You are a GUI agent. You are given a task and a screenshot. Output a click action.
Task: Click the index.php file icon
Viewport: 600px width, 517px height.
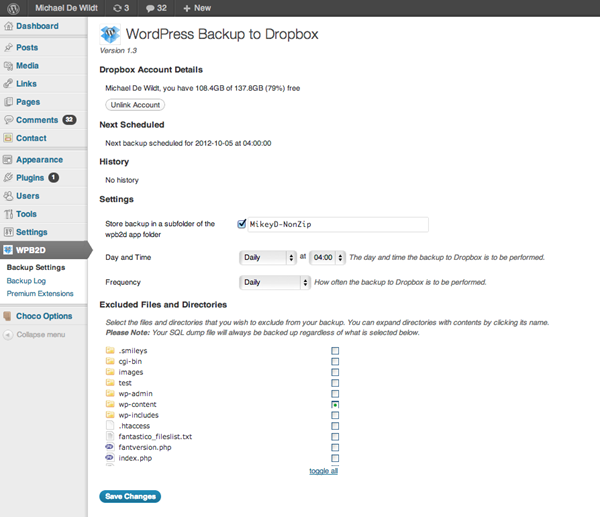point(110,458)
